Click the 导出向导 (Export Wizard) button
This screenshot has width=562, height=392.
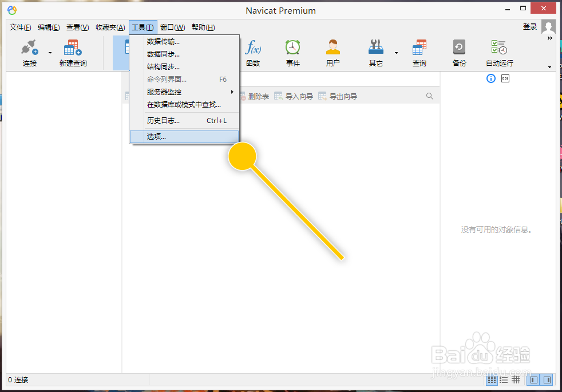[x=338, y=96]
